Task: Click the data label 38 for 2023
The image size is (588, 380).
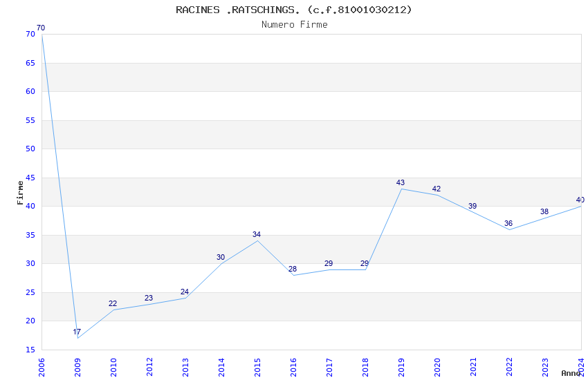Action: [544, 212]
